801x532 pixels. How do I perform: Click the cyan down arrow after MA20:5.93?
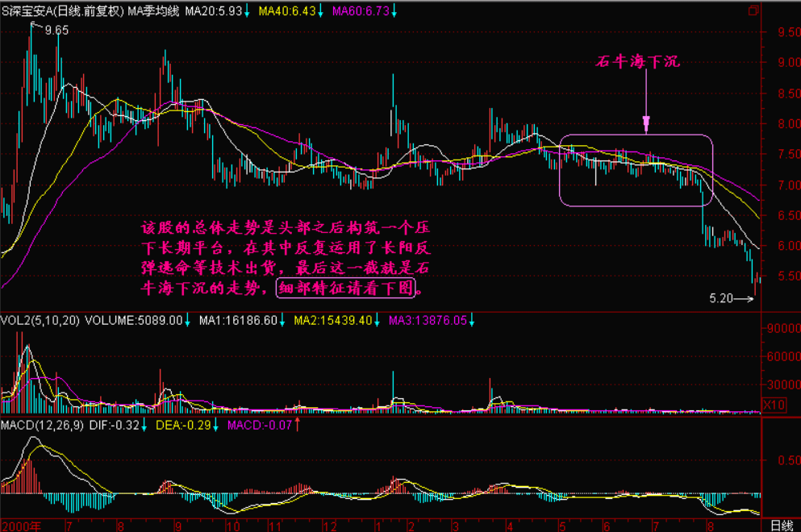249,10
